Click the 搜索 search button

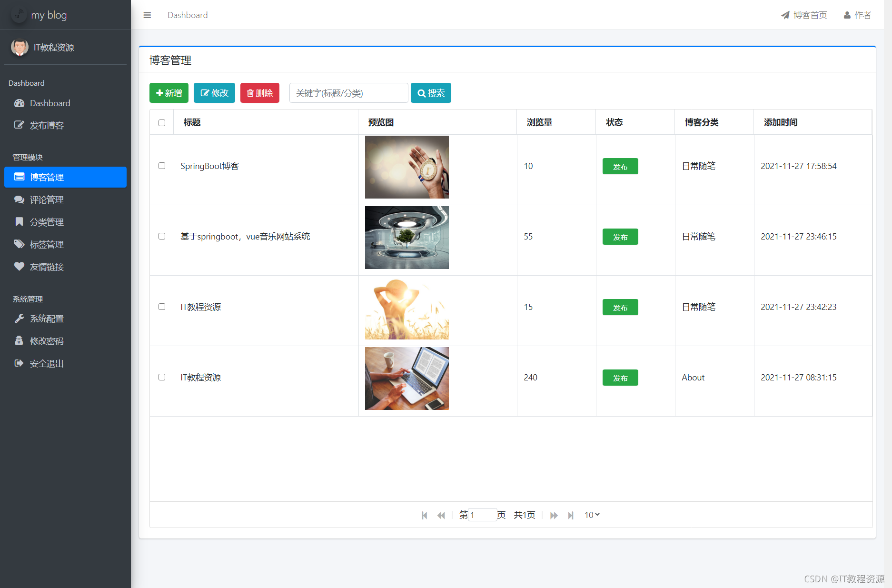tap(431, 93)
